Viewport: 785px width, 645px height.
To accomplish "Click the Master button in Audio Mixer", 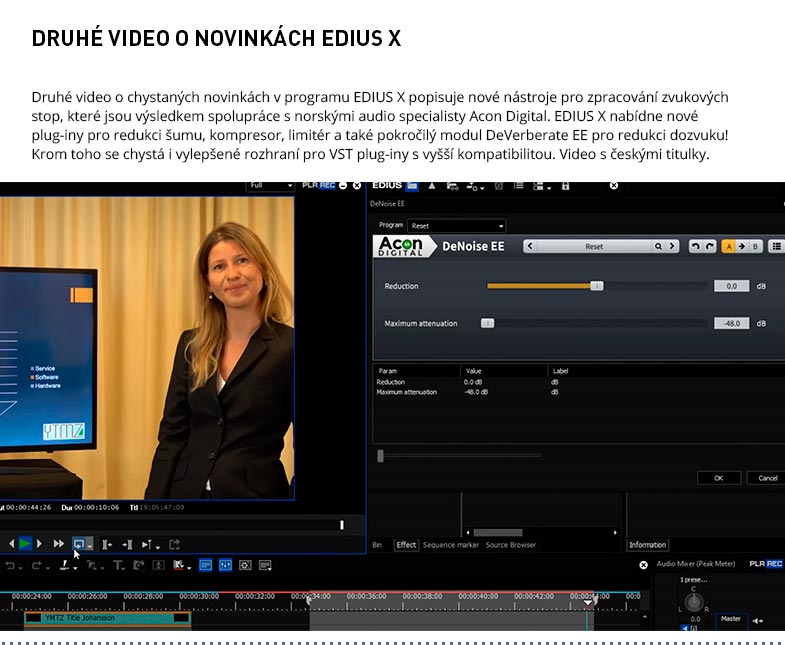I will (x=731, y=619).
